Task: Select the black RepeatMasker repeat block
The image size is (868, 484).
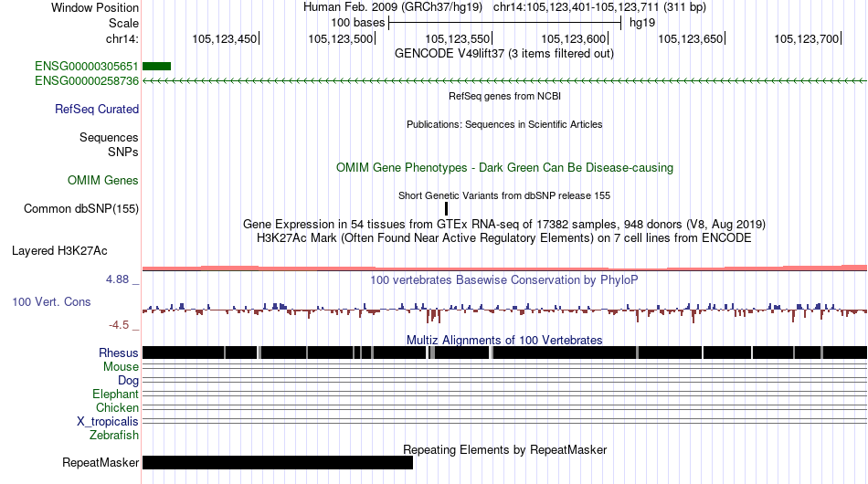Action: (x=278, y=462)
